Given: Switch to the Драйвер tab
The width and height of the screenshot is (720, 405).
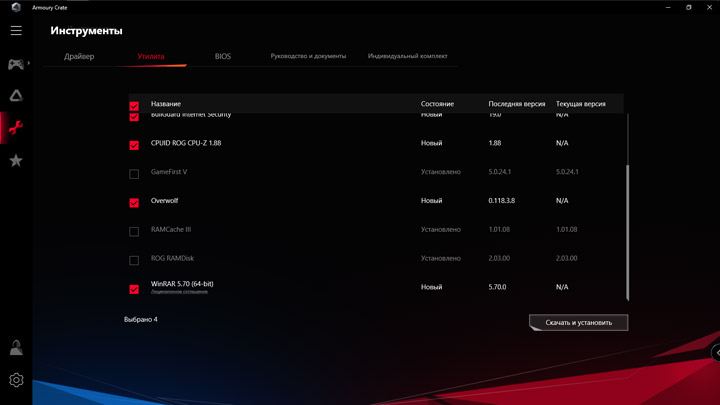Looking at the screenshot, I should pyautogui.click(x=79, y=56).
